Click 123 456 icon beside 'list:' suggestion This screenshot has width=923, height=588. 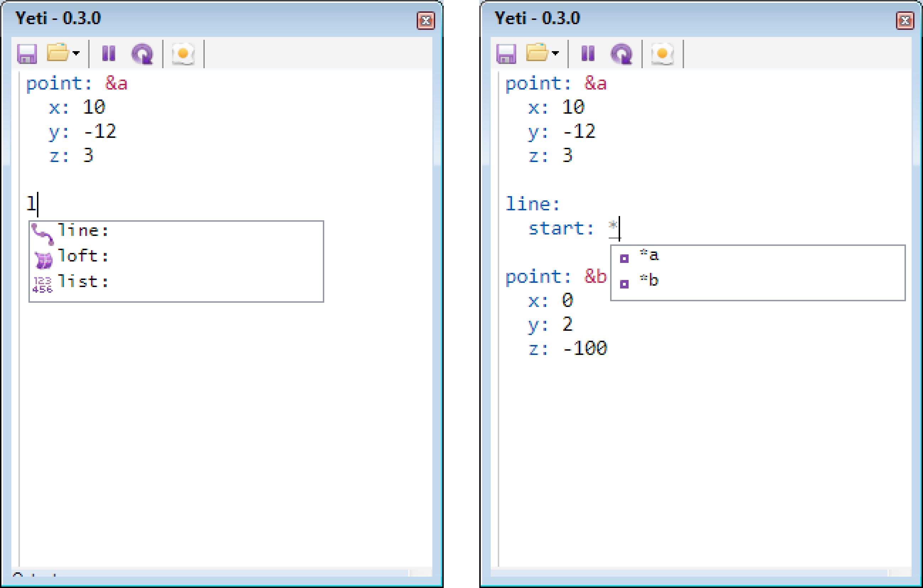[43, 285]
